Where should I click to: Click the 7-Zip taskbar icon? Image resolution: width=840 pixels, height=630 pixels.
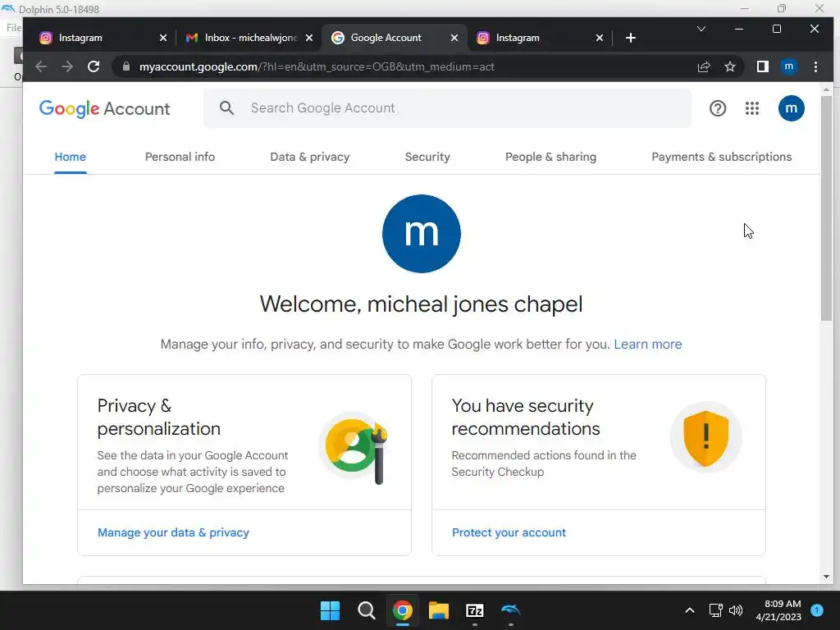click(x=475, y=610)
